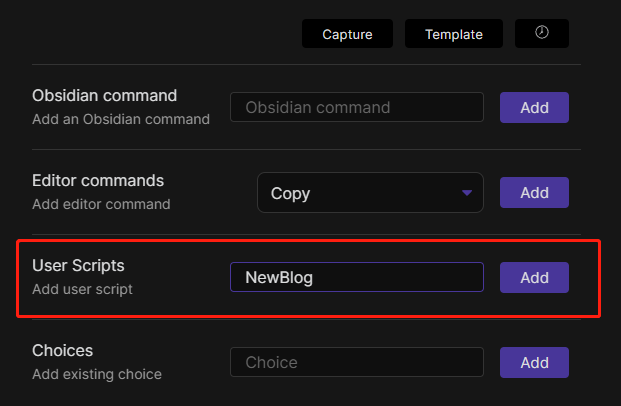Focus the Obsidian command input field
This screenshot has height=406, width=621.
pyautogui.click(x=357, y=107)
